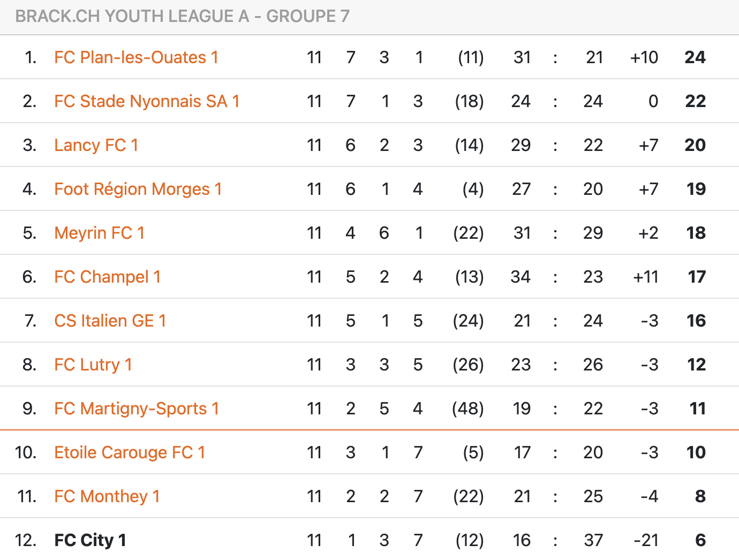Click the bold FC City 1 entry
Screen dimensions: 739x560
click(90, 540)
